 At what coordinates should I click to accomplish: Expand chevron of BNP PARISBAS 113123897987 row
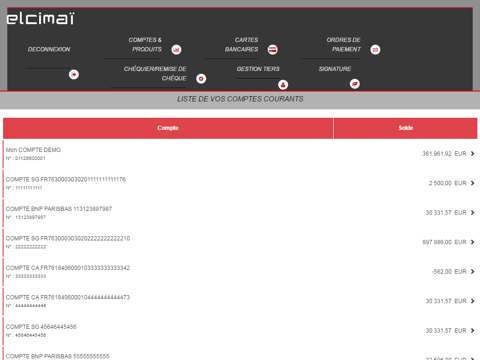tap(472, 213)
